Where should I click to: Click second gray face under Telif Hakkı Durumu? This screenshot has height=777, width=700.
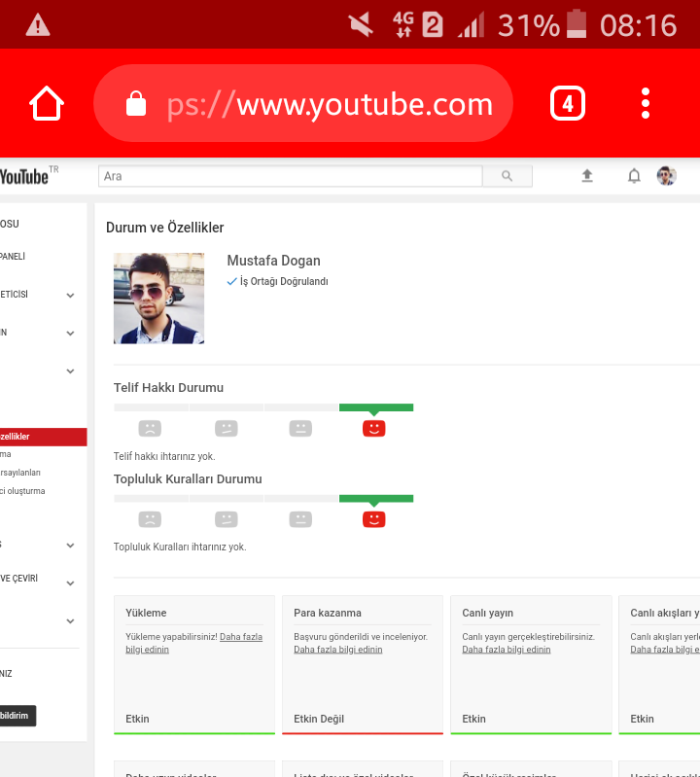tap(227, 428)
